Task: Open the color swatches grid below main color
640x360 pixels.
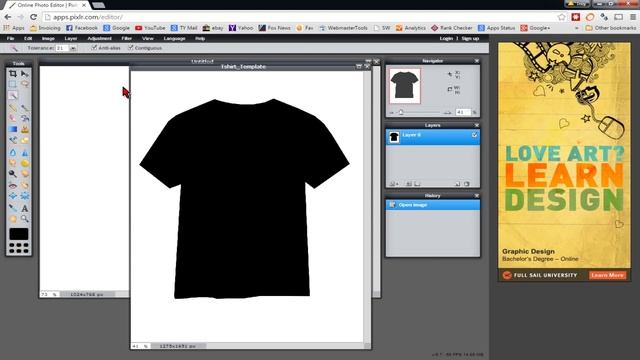Action: point(19,248)
